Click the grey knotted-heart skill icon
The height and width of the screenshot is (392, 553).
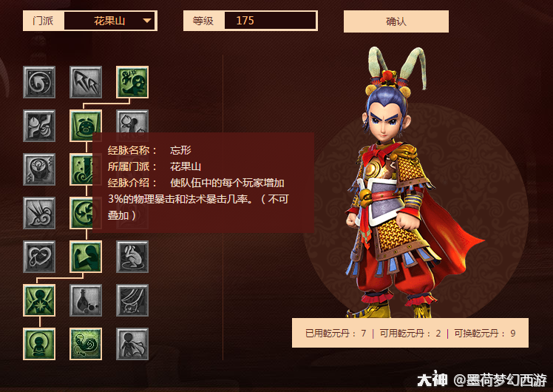click(x=39, y=257)
